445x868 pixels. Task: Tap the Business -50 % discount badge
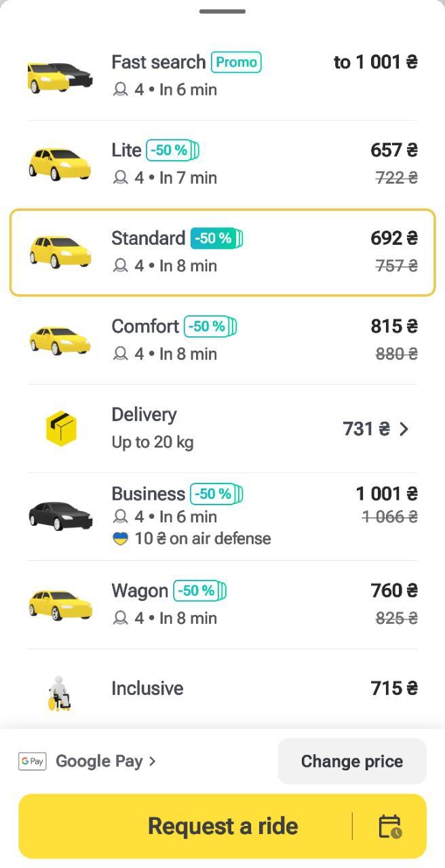216,494
